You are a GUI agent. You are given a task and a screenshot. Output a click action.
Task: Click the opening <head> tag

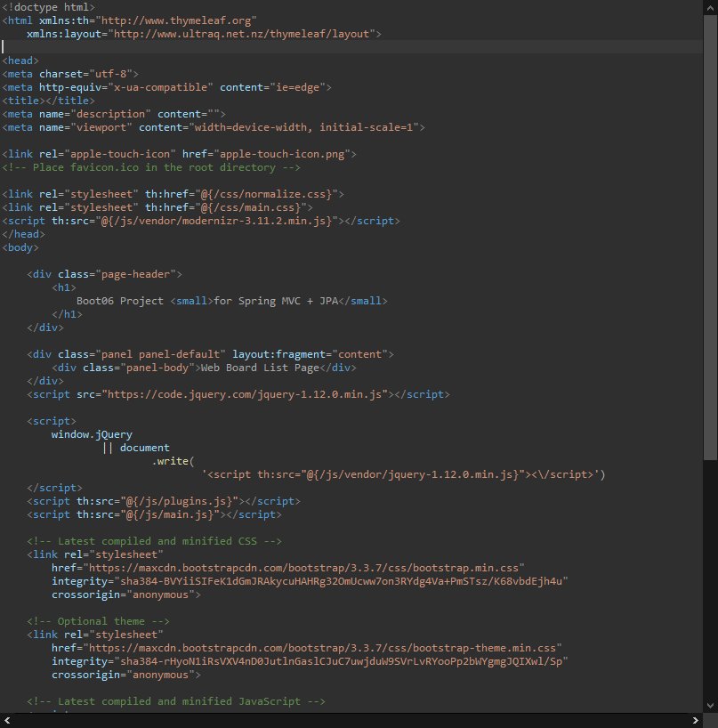coord(20,61)
